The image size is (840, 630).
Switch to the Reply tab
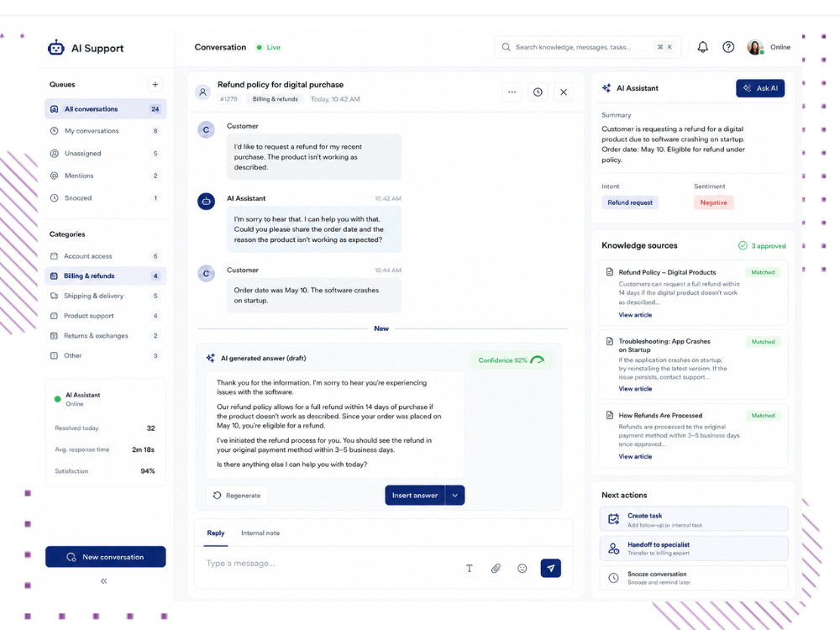click(215, 533)
